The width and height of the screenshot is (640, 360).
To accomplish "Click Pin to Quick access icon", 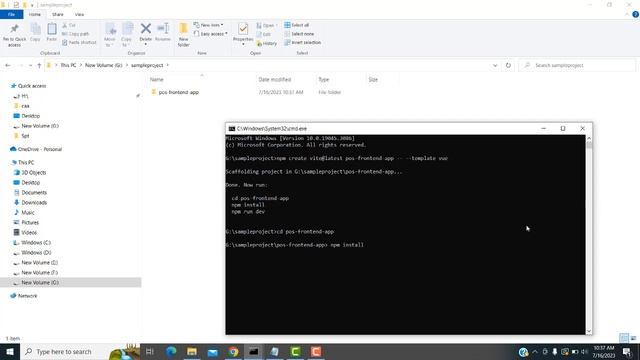I will [x=14, y=34].
